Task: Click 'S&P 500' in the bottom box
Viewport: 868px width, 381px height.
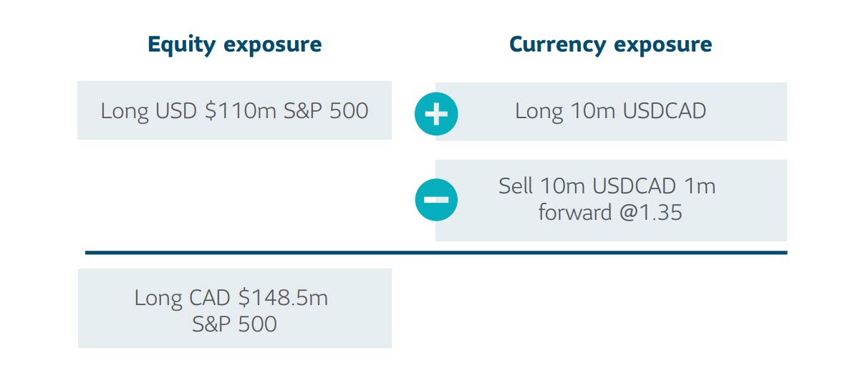Action: tap(235, 324)
